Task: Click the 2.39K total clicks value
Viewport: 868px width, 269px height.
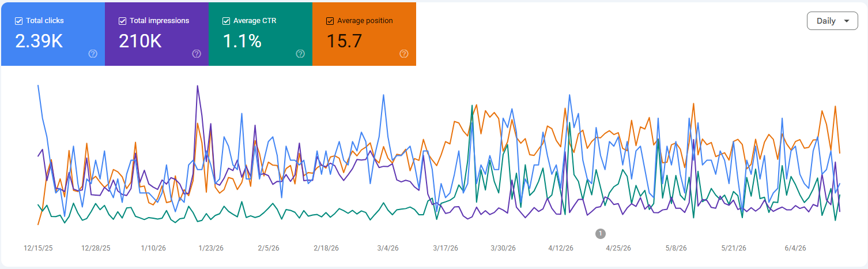Action: (x=39, y=41)
